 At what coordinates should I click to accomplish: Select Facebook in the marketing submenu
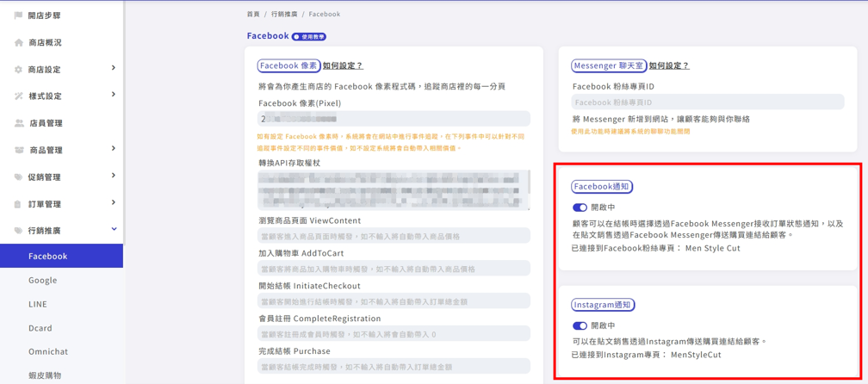pyautogui.click(x=61, y=257)
